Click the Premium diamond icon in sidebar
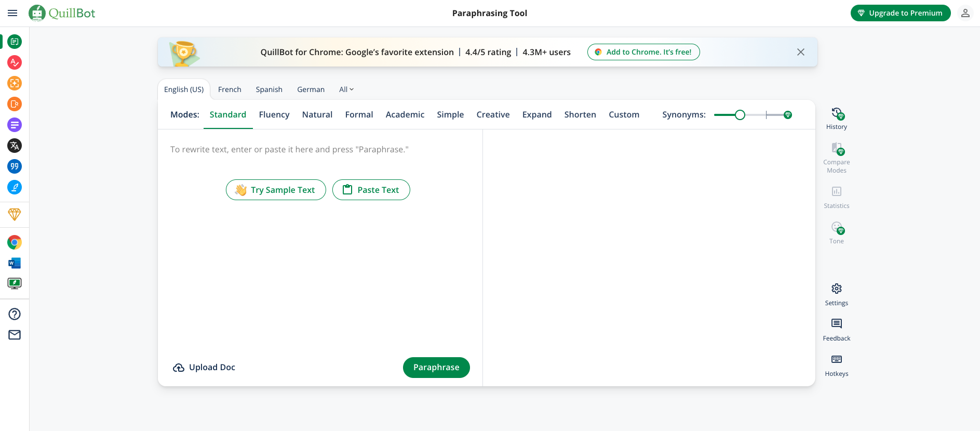 coord(15,214)
